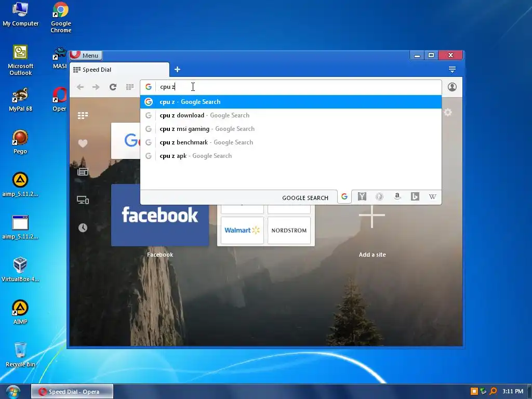The height and width of the screenshot is (399, 532).
Task: Open the Tabs sync sidebar icon
Action: click(x=83, y=200)
